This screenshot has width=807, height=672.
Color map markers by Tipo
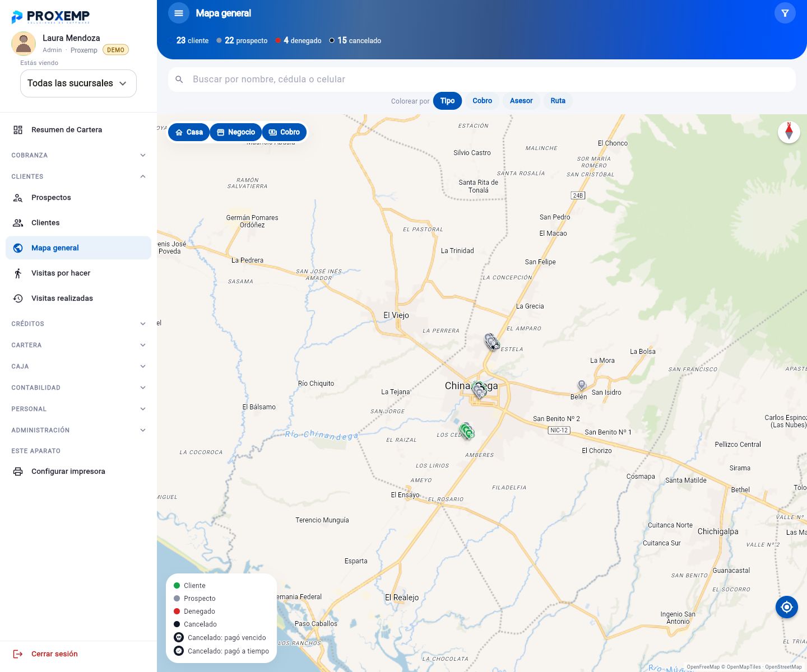coord(447,101)
